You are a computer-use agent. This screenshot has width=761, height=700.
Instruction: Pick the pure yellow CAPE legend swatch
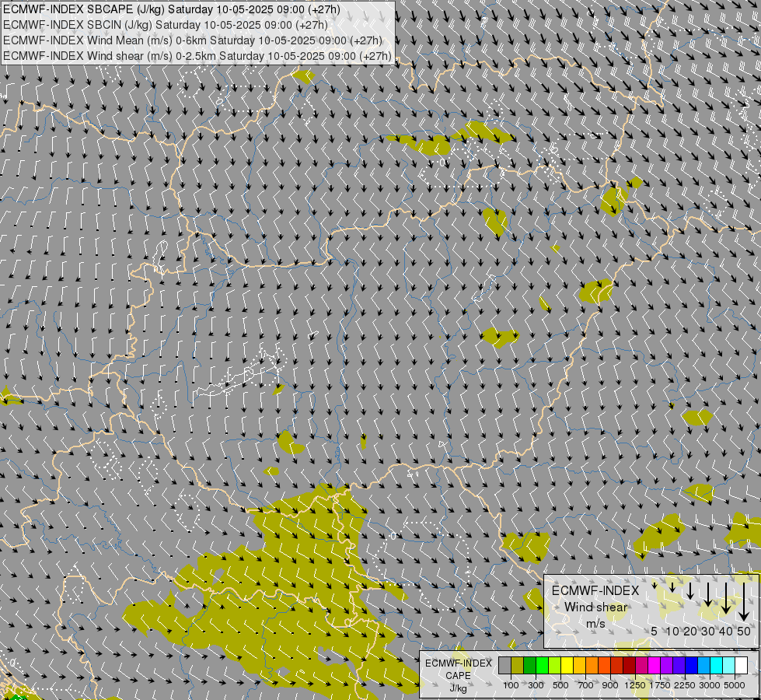567,666
